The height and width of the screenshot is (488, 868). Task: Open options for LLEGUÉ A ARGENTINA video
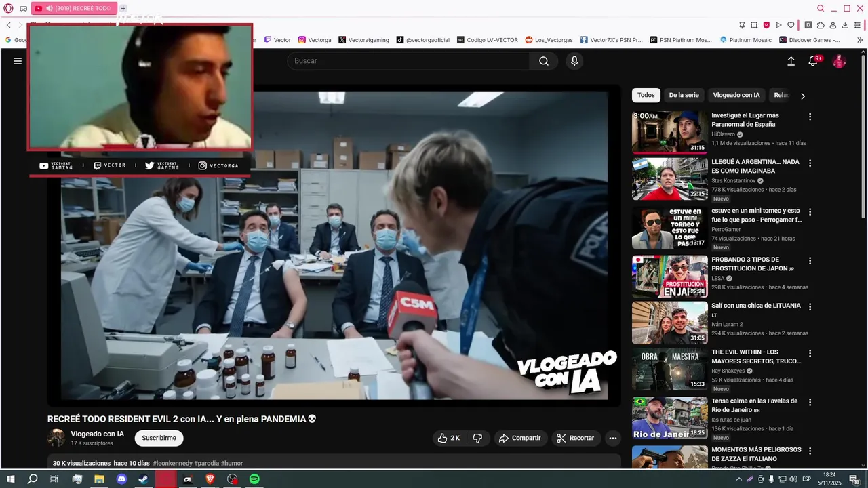[x=810, y=163]
